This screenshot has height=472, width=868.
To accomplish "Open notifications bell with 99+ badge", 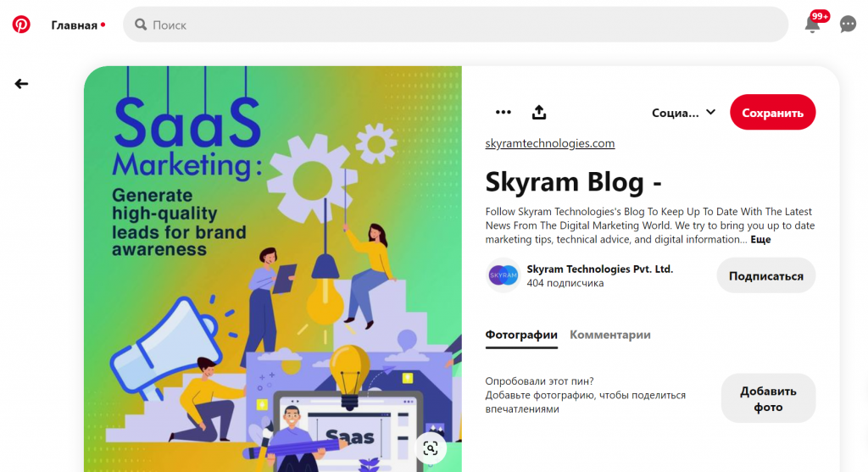I will pos(812,24).
